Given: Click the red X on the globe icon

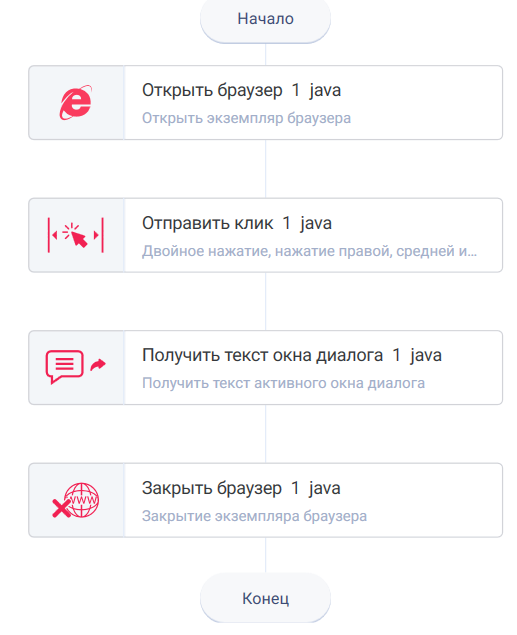Looking at the screenshot, I should point(62,508).
